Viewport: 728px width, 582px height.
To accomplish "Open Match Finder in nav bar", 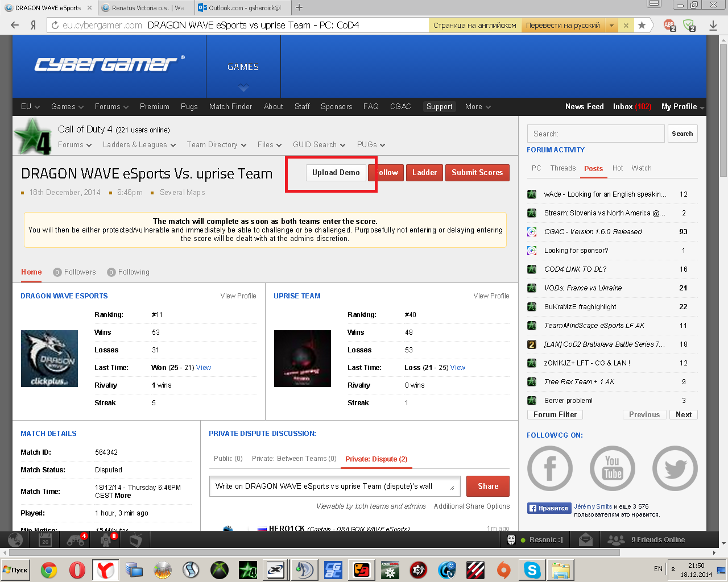I will pyautogui.click(x=230, y=106).
